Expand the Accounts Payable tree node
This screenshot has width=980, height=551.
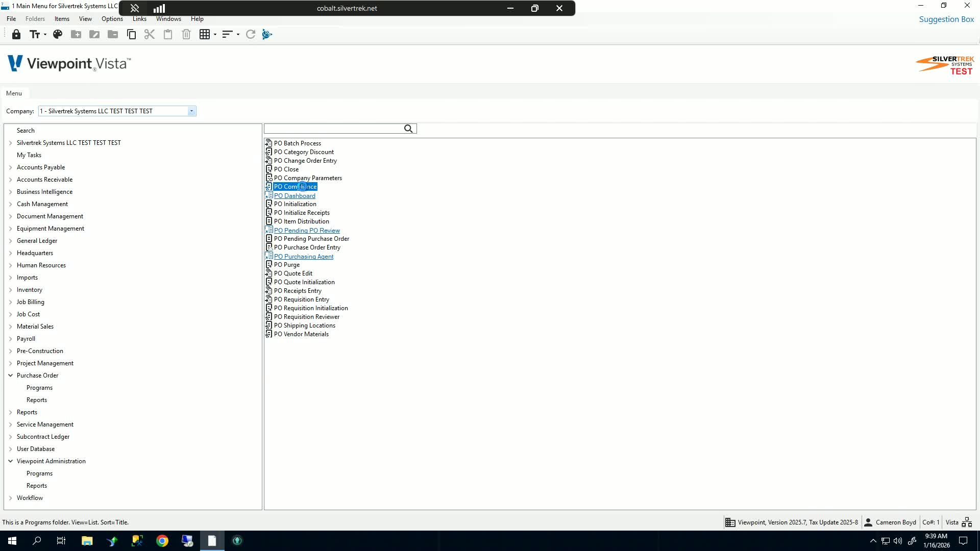click(x=10, y=167)
